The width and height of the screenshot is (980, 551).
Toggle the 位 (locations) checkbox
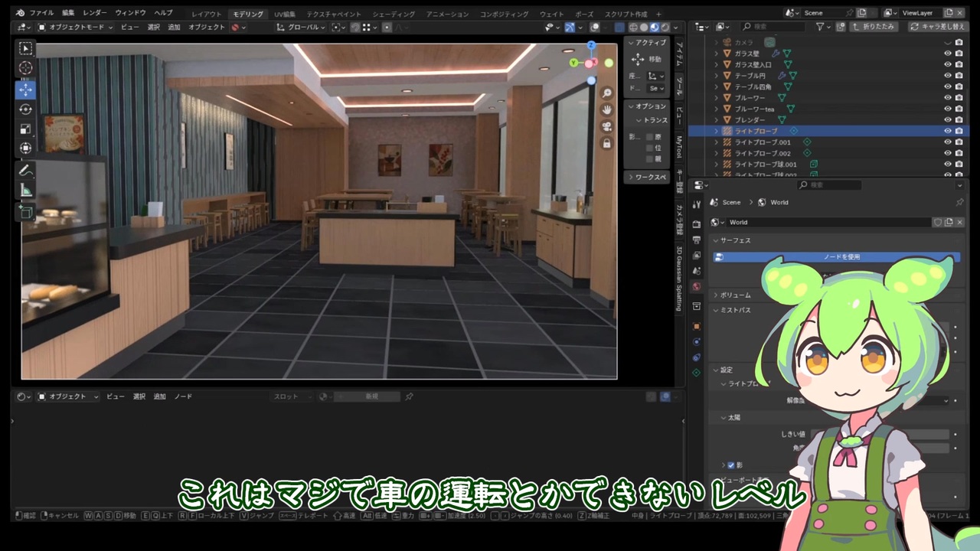[x=649, y=148]
